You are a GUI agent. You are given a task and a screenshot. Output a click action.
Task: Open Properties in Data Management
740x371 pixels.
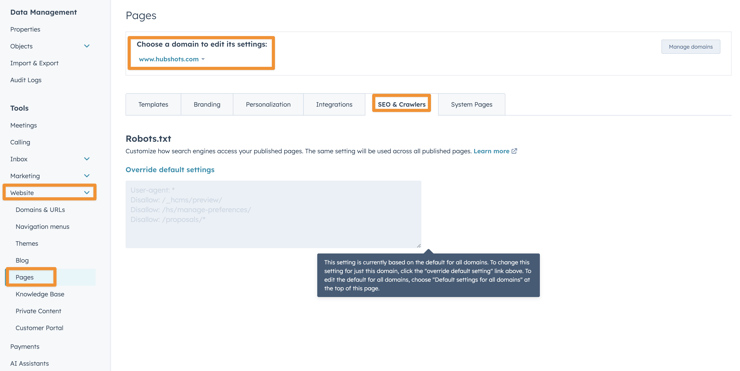point(25,29)
